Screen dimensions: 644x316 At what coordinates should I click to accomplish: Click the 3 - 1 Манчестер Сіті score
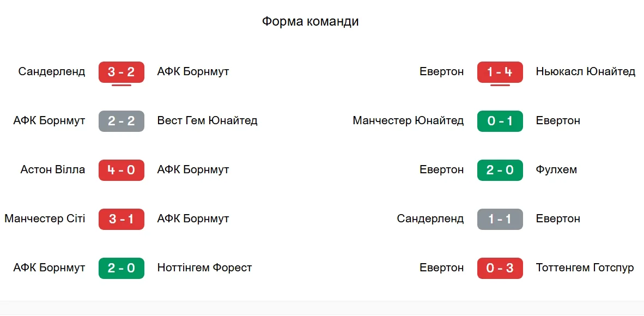121,219
